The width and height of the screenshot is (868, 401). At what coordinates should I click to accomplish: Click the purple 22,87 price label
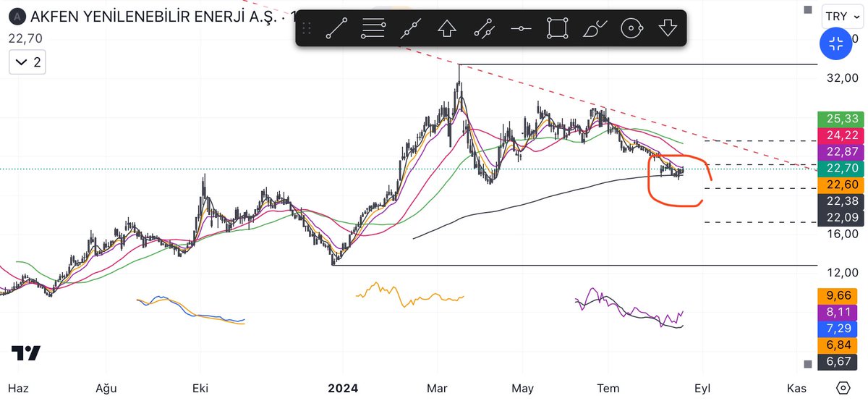click(x=840, y=151)
